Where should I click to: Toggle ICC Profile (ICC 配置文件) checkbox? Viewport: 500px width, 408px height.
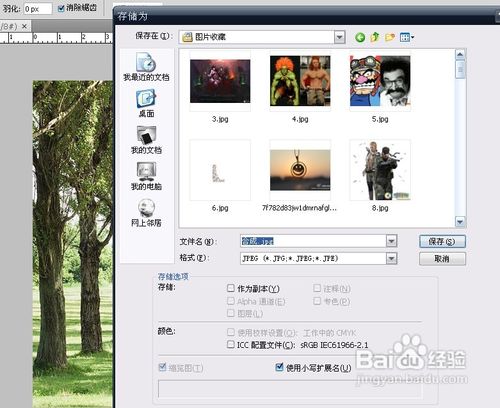tap(231, 344)
